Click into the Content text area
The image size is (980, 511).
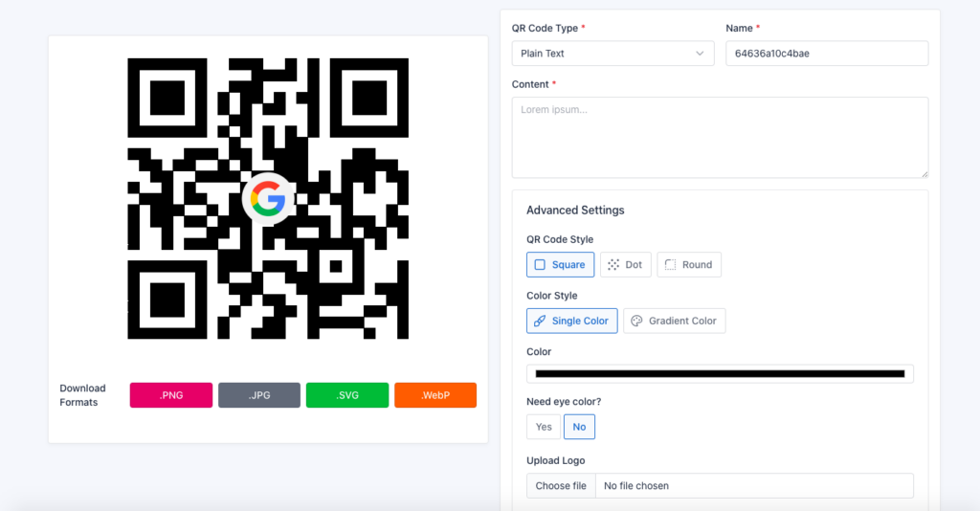(720, 138)
